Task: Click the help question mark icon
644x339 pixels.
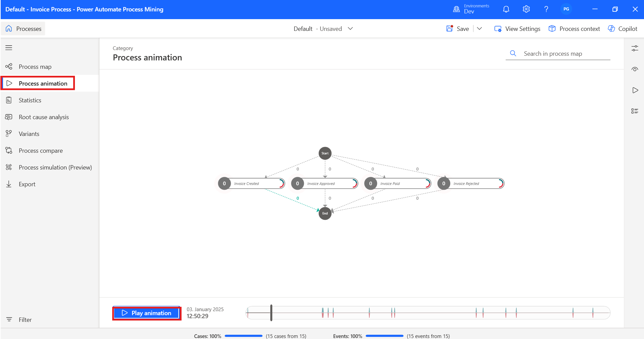Action: pos(546,9)
